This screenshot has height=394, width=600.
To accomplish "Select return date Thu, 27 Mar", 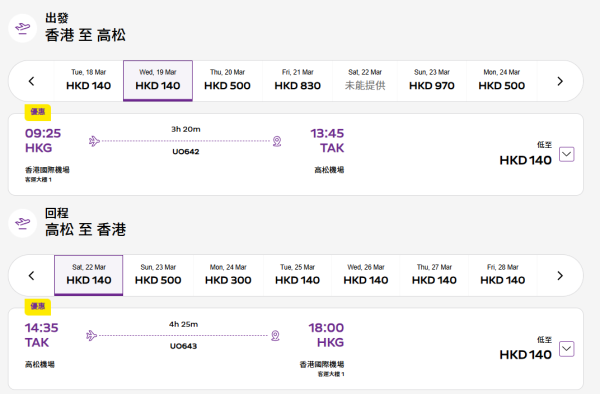I will click(x=434, y=275).
